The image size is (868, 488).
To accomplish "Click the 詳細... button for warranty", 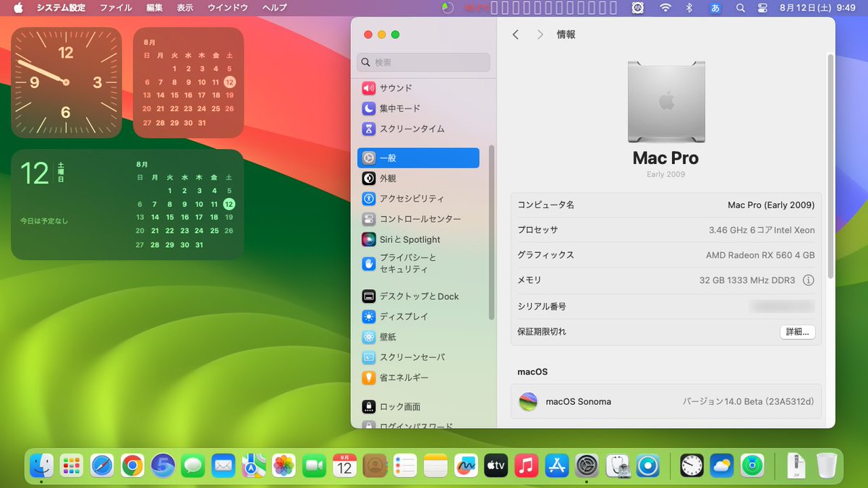I will pos(797,332).
